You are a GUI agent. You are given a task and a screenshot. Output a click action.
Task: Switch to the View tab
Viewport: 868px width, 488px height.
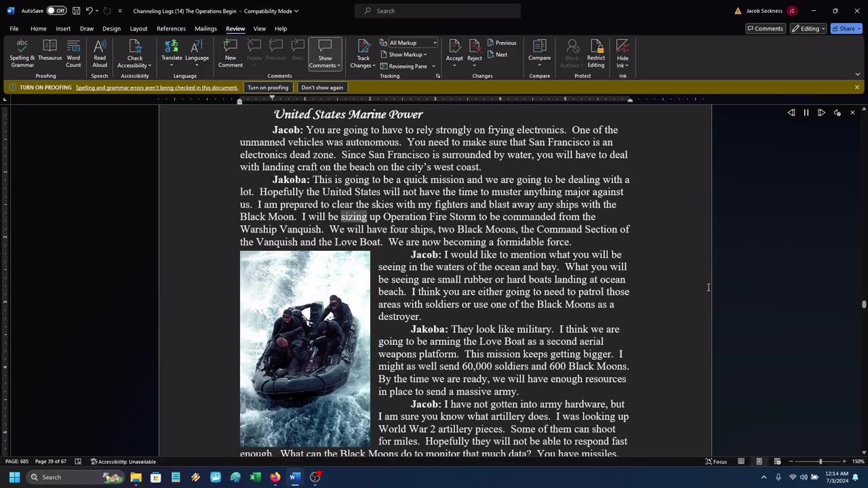[260, 28]
